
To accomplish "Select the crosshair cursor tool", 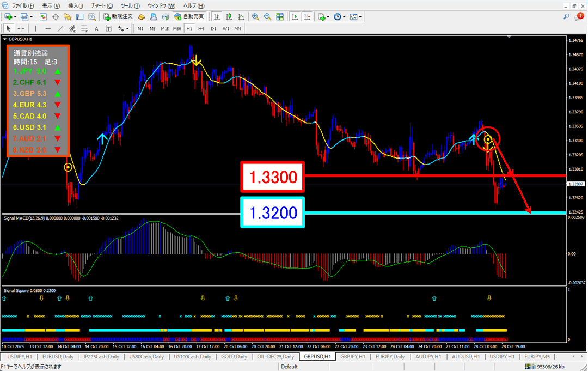I will [21, 28].
